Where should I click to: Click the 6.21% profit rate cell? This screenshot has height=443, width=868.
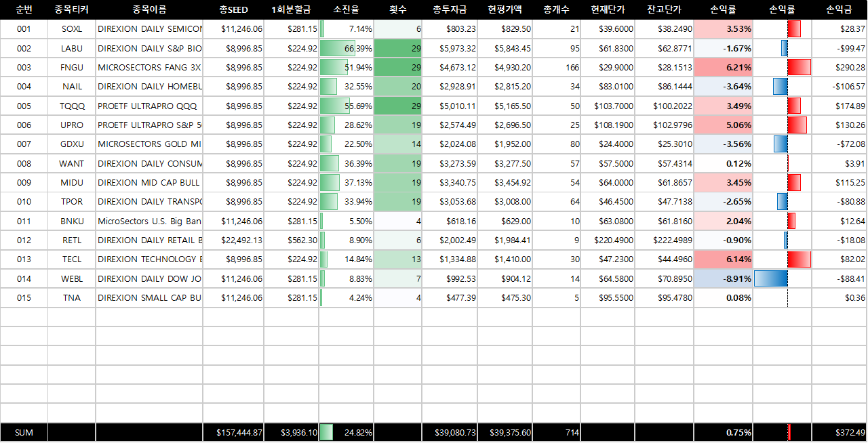pyautogui.click(x=723, y=67)
